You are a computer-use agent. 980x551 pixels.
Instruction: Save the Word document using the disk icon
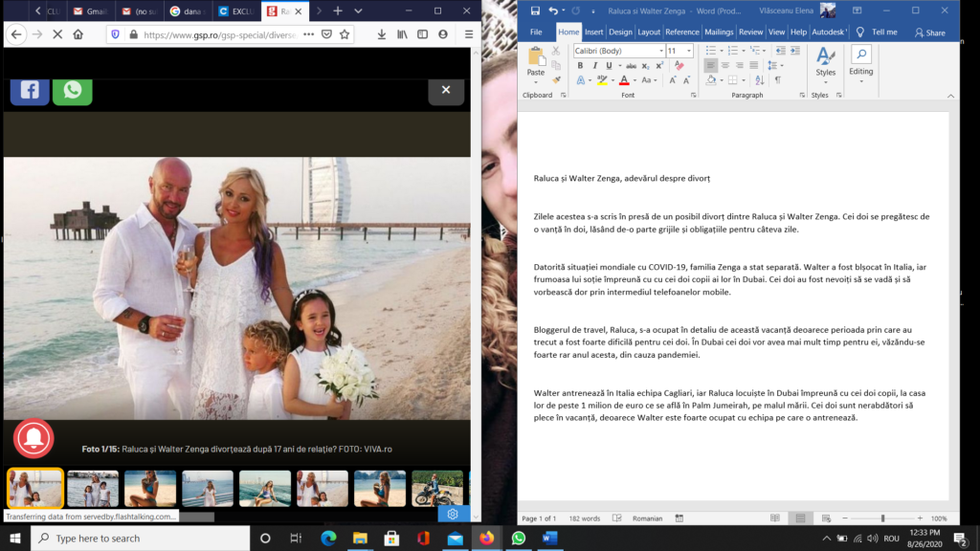(x=535, y=11)
